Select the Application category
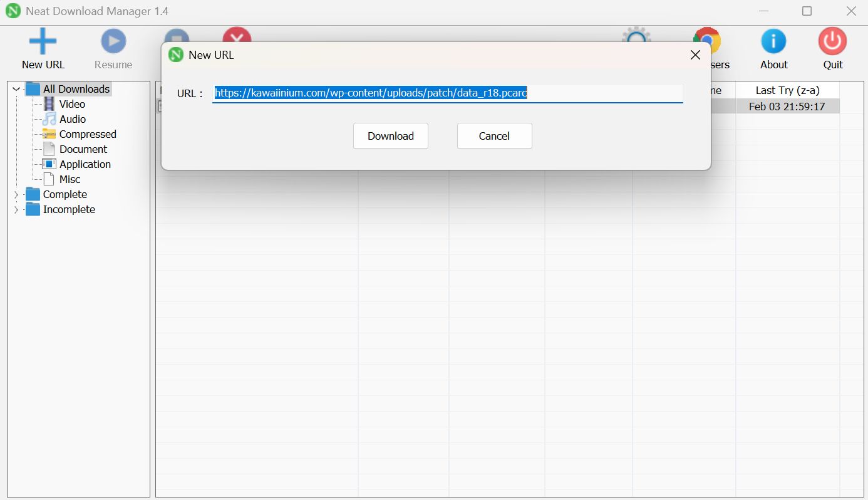The height and width of the screenshot is (500, 868). coord(85,164)
